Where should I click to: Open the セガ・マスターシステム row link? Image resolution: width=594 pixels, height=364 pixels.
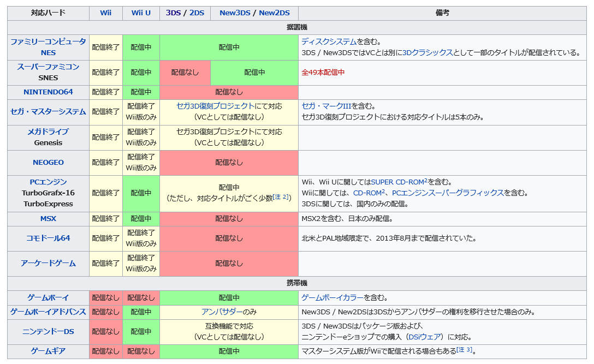click(48, 112)
